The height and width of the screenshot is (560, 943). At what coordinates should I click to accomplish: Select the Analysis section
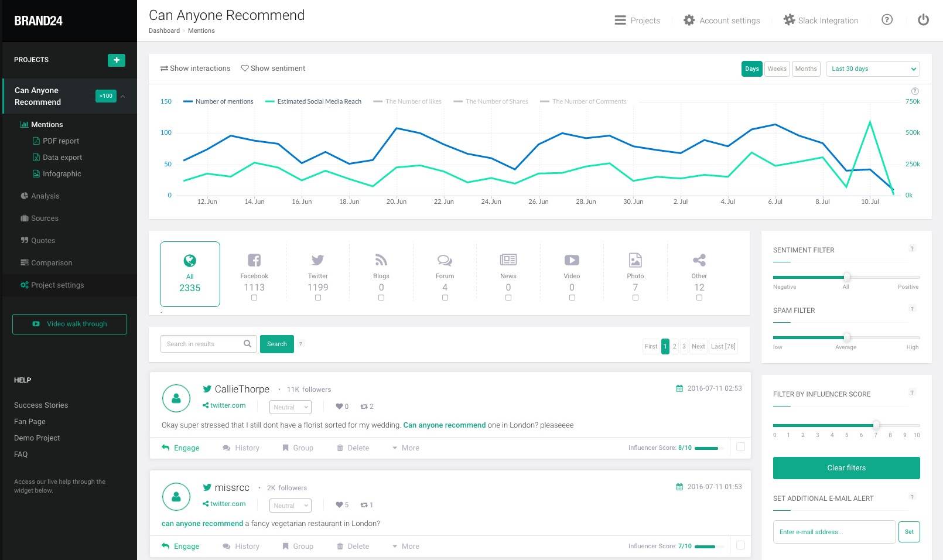[45, 196]
